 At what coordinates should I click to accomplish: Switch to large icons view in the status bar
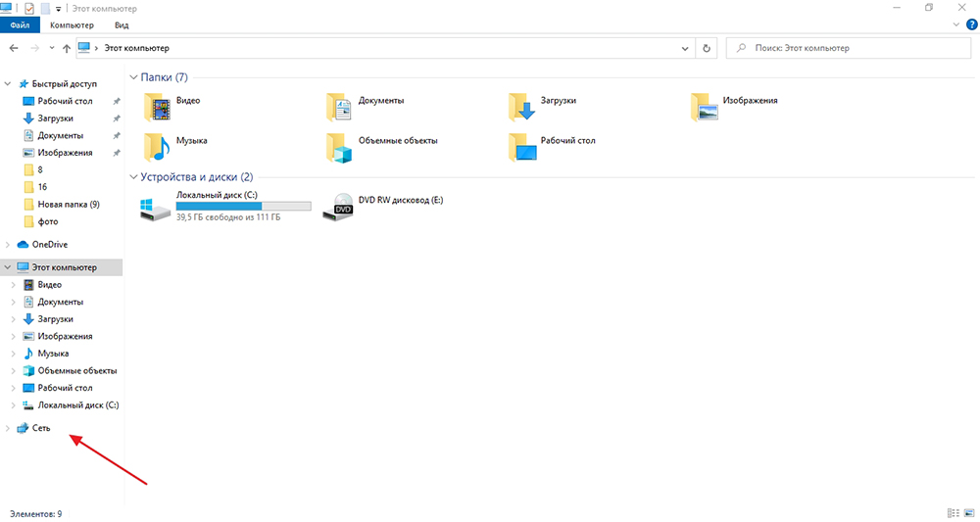click(x=969, y=513)
